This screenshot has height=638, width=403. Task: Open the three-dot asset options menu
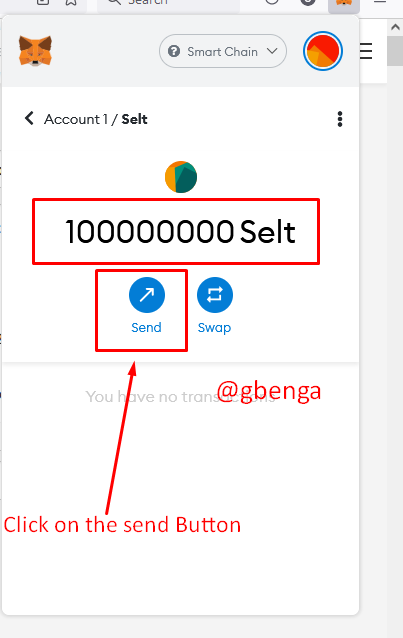click(340, 119)
